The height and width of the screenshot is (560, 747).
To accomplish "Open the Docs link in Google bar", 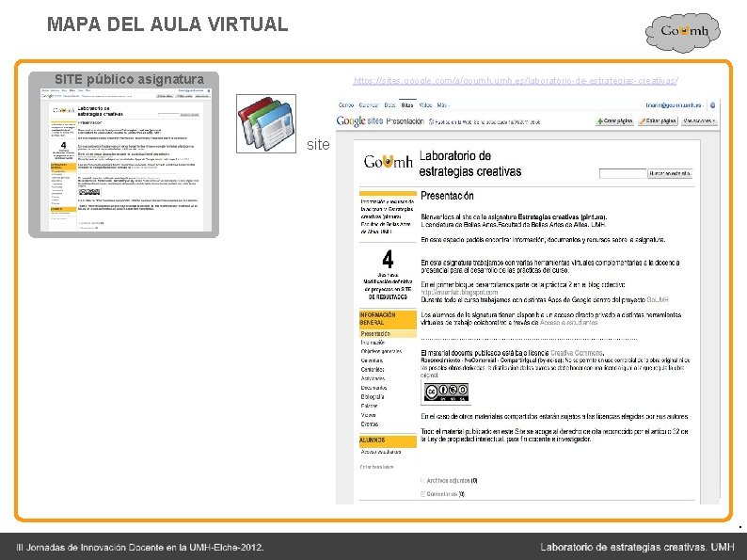I will (389, 104).
